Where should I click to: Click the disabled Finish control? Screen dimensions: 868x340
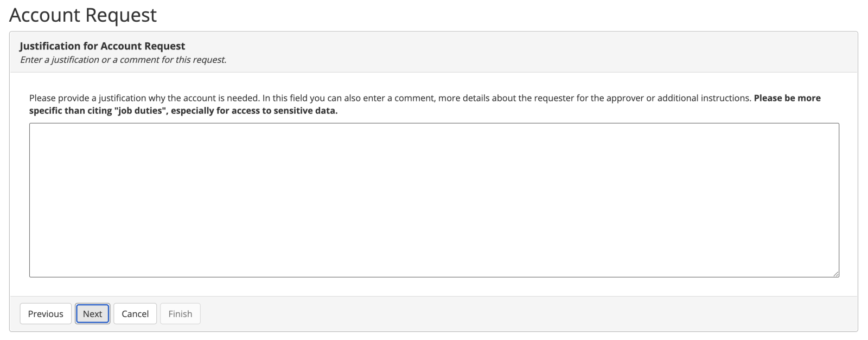[180, 313]
